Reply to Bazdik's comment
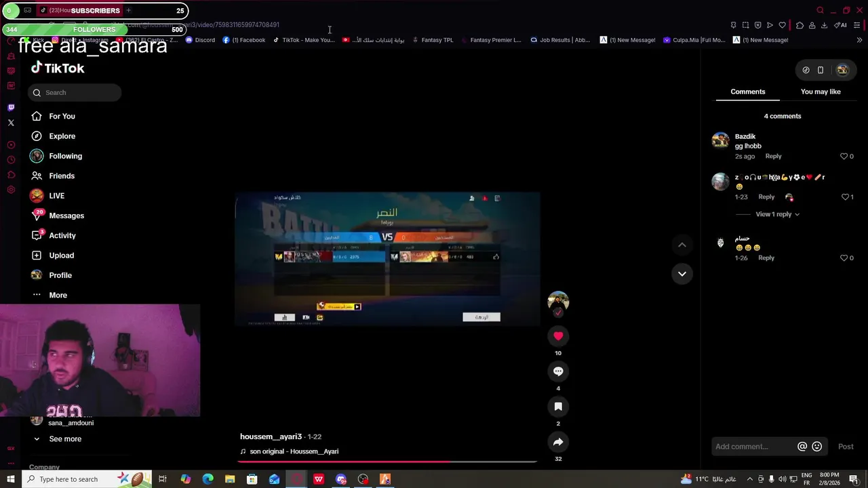Screen dimensions: 868x488 click(773, 156)
